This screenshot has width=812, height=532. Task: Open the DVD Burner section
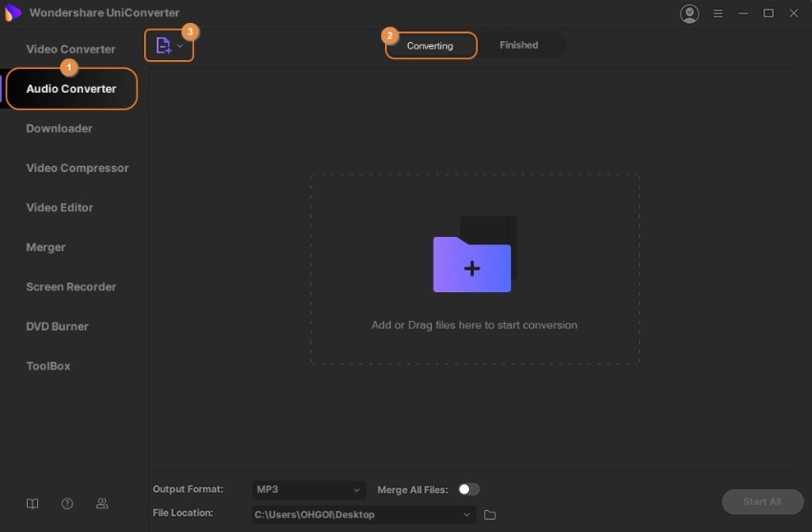pyautogui.click(x=57, y=327)
